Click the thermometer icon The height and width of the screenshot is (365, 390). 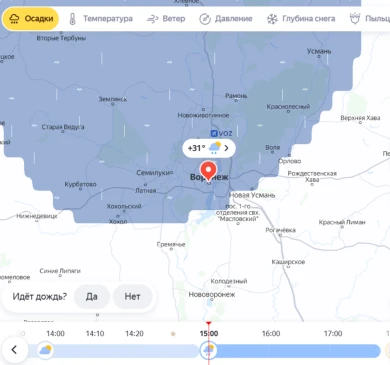(72, 19)
